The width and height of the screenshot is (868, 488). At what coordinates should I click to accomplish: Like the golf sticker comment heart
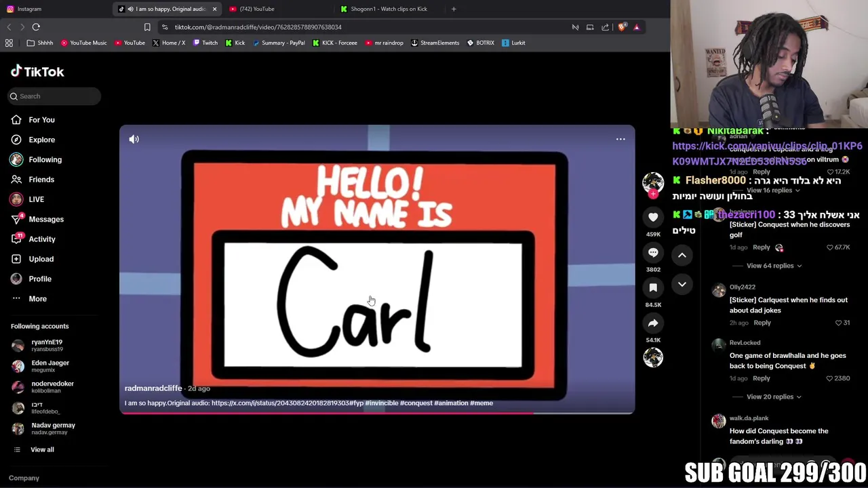pyautogui.click(x=830, y=248)
